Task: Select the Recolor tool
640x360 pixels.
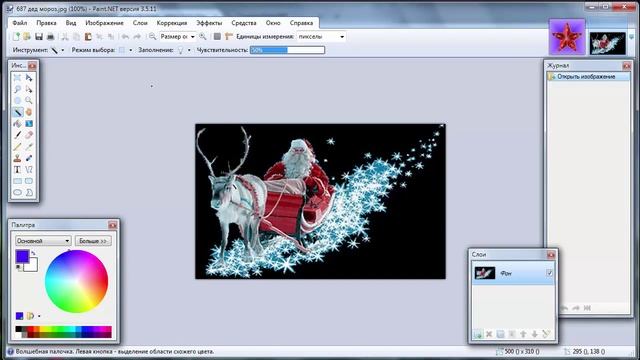Action: click(x=29, y=158)
